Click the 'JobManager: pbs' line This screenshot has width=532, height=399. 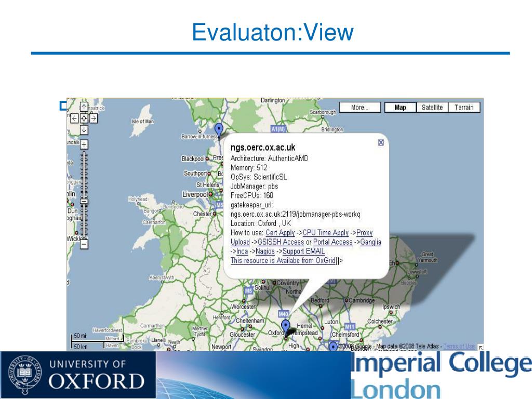click(x=254, y=187)
